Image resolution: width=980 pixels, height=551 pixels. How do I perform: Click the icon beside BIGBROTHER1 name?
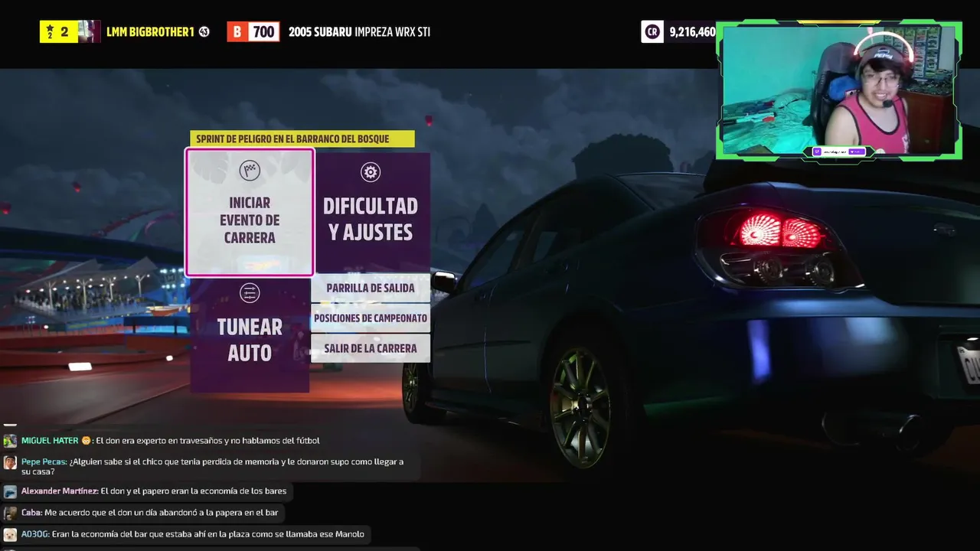(x=204, y=31)
